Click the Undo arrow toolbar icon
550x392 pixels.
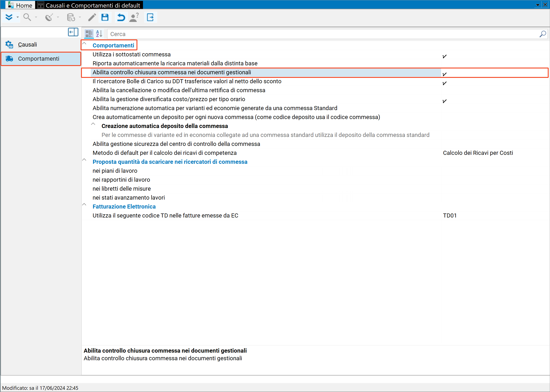click(x=121, y=17)
